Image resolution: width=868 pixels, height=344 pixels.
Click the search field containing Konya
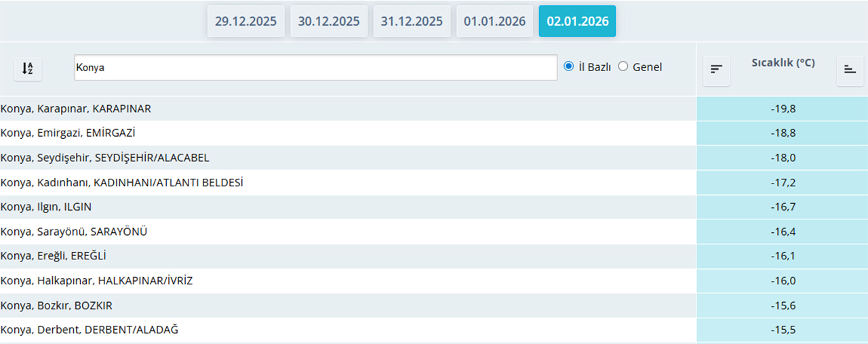point(315,68)
